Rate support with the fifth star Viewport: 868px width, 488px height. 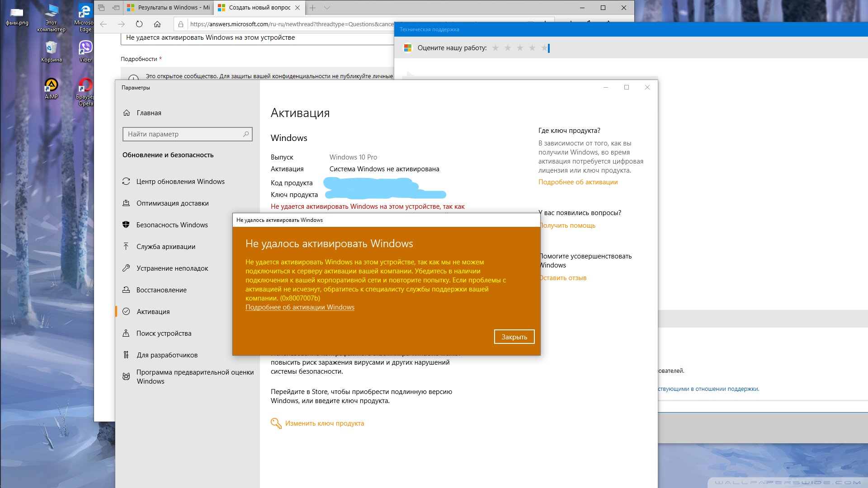[544, 48]
